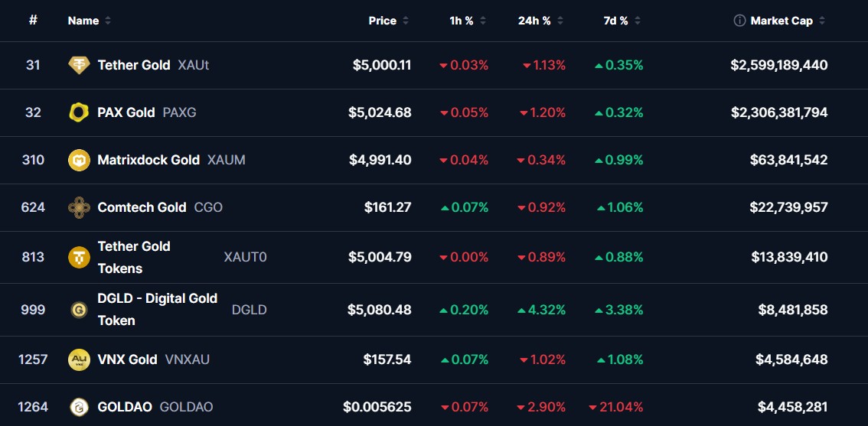This screenshot has width=868, height=426.
Task: Open the Matrixdock Gold XAUM link
Action: (x=148, y=160)
